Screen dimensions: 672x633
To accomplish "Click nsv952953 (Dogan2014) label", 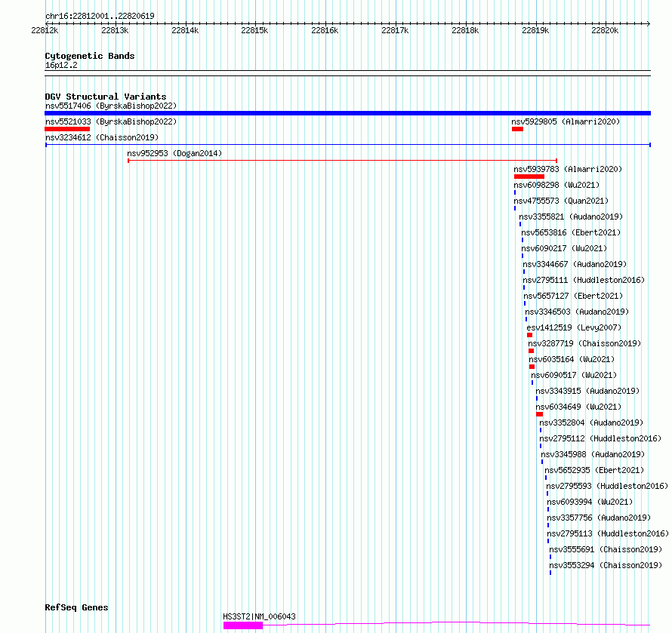I will [x=174, y=153].
